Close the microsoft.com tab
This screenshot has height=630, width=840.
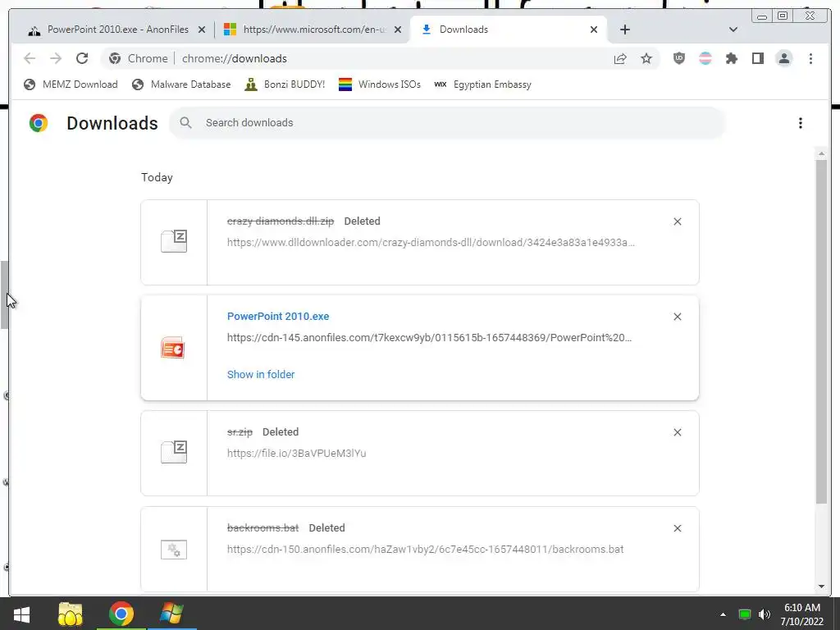coord(398,30)
